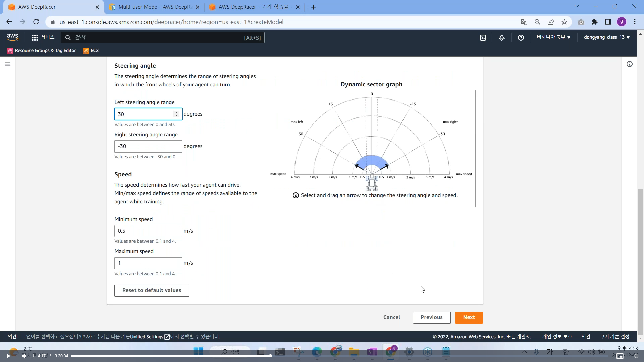
Task: Click the info panel icon at right
Action: click(x=629, y=64)
